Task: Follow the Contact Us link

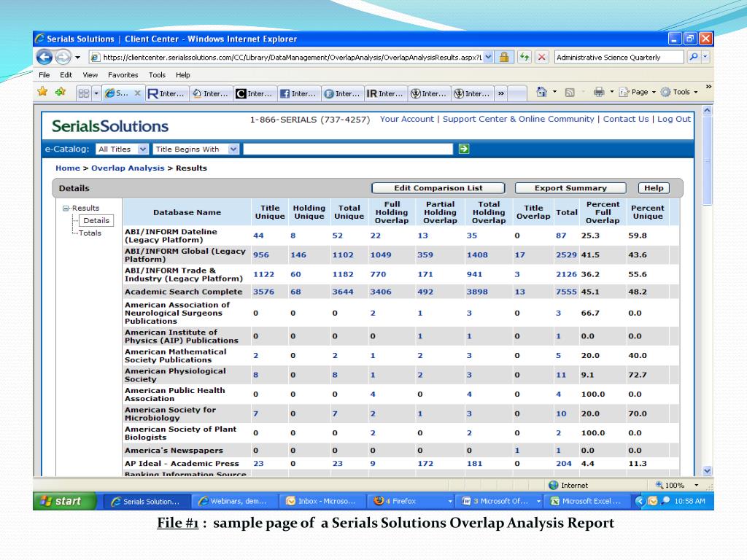Action: [625, 119]
